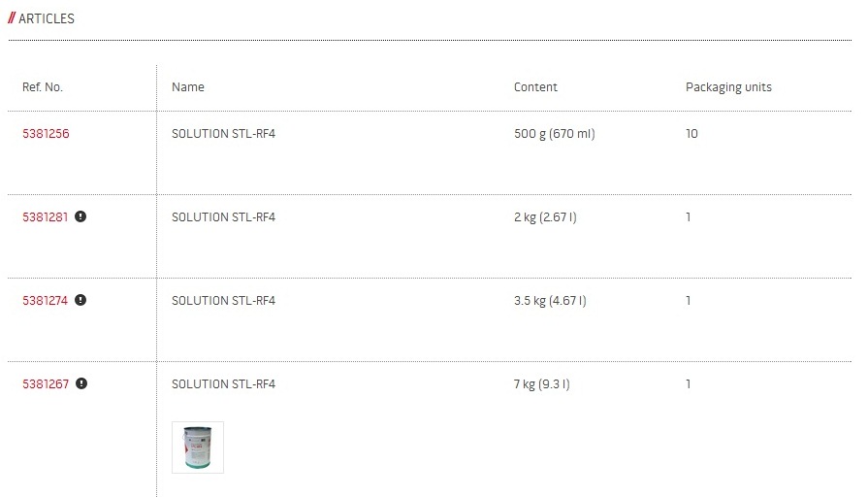Click the Packaging units column header
Screen dimensions: 868x497
(728, 87)
